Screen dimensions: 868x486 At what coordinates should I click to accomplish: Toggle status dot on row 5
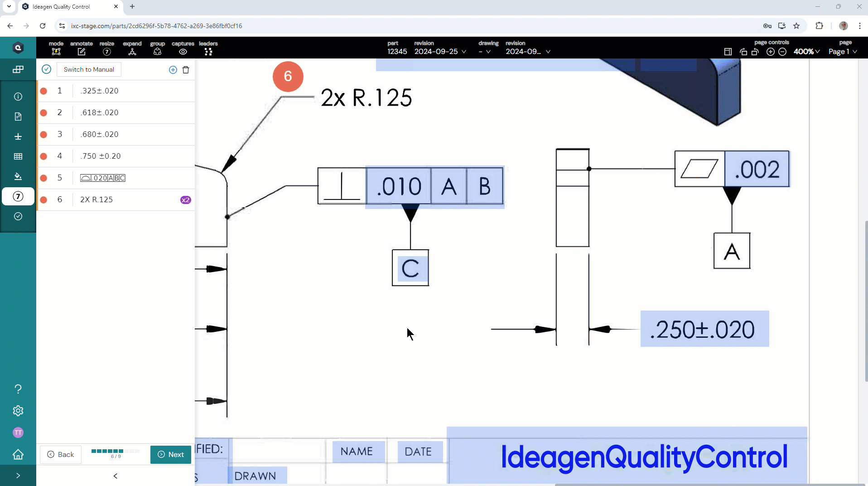click(44, 178)
